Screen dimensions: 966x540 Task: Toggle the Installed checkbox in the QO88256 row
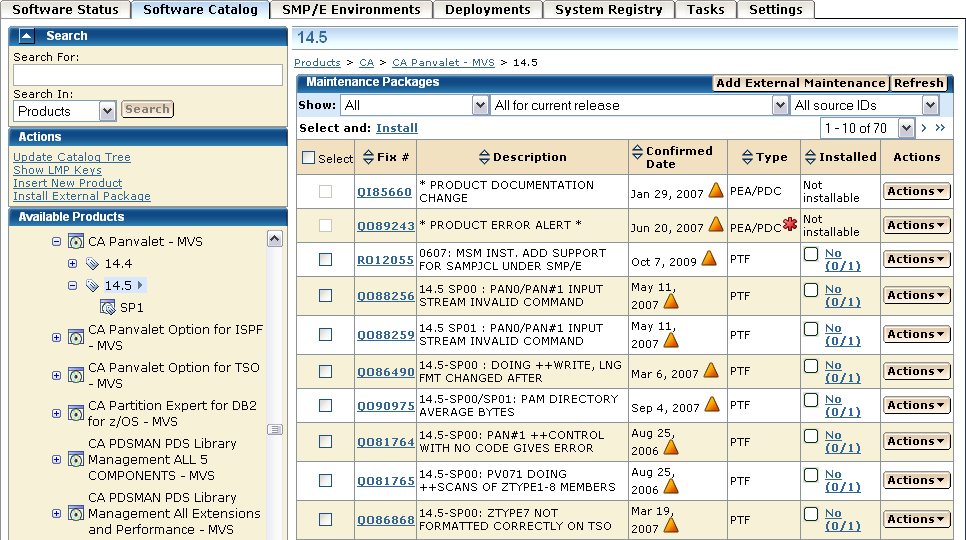[811, 290]
